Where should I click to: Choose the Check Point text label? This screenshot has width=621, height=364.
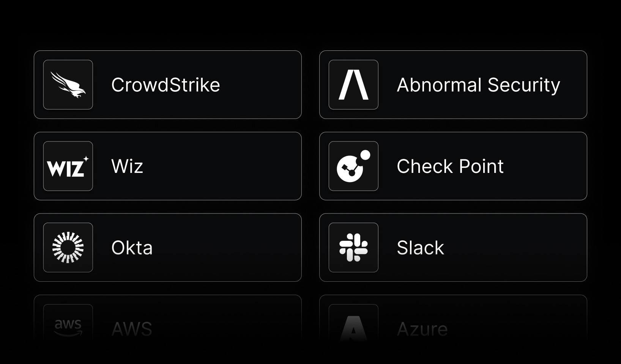pyautogui.click(x=450, y=166)
